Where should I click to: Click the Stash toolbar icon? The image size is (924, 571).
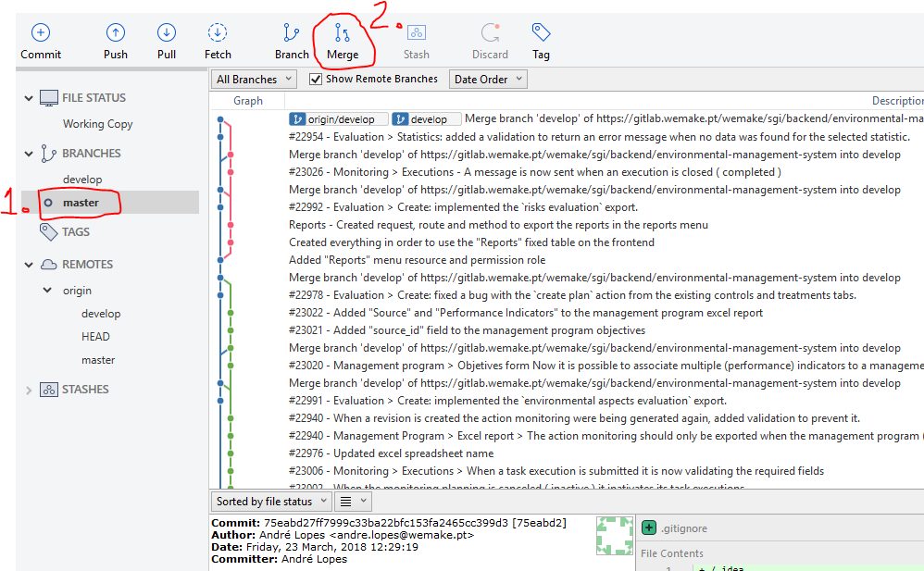(416, 33)
